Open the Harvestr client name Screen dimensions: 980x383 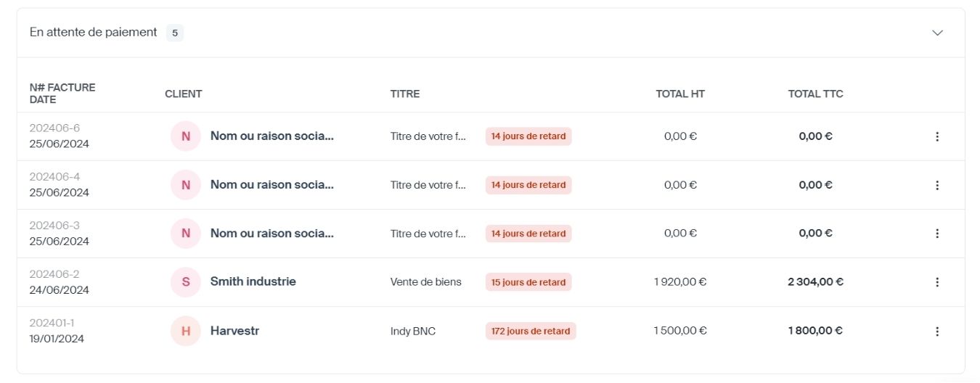pos(234,331)
